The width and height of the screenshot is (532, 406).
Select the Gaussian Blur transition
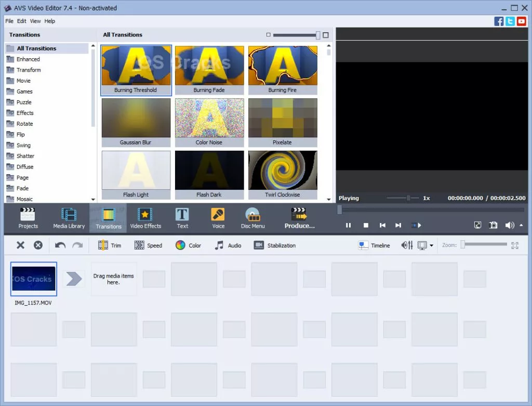pos(136,122)
